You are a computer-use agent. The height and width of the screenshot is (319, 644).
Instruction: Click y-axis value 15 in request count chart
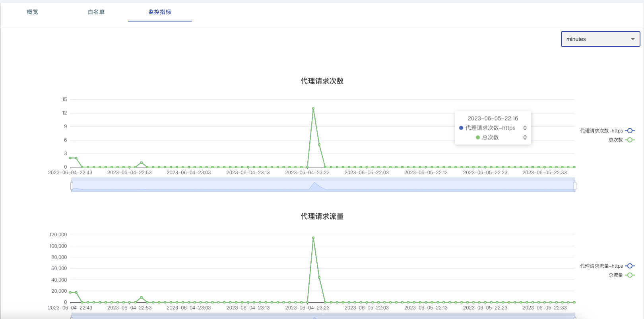64,99
